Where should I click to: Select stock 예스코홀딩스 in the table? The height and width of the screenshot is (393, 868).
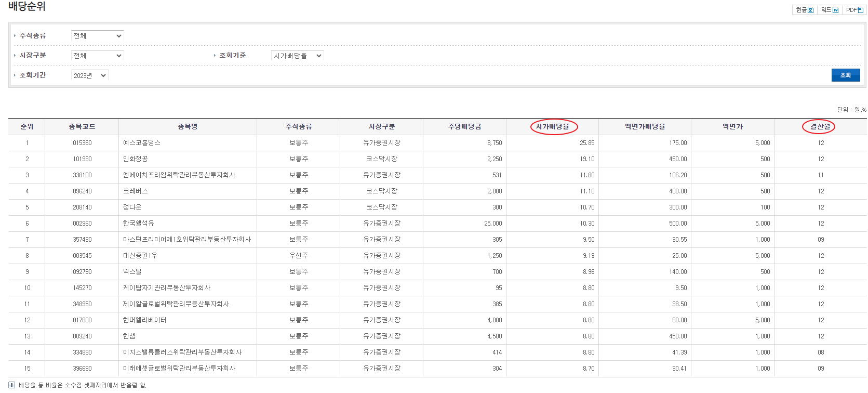pos(142,143)
